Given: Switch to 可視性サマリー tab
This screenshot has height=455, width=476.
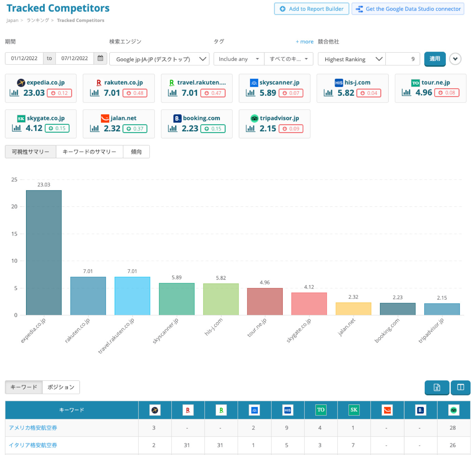Looking at the screenshot, I should point(30,152).
